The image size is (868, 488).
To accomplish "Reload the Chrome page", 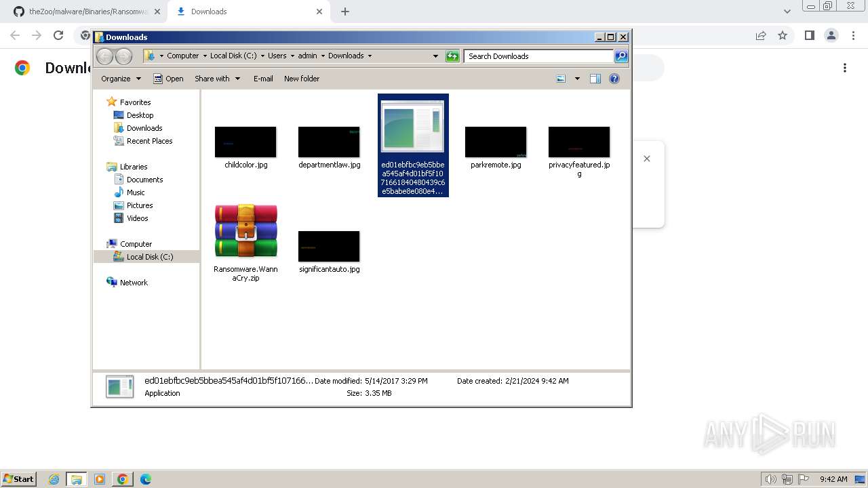I will pyautogui.click(x=58, y=35).
